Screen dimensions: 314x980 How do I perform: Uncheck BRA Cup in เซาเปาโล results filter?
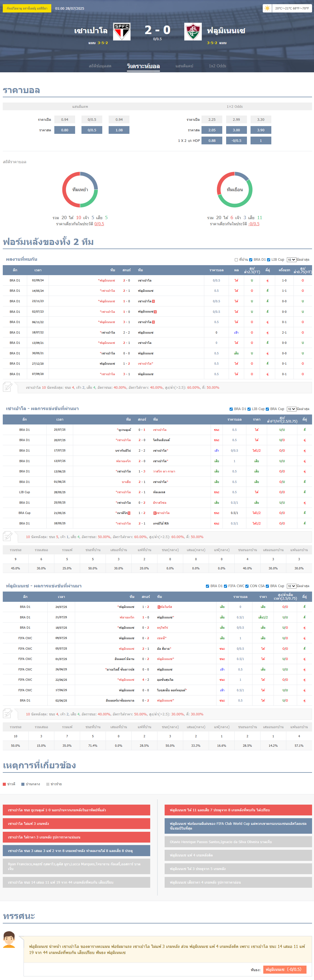[x=267, y=409]
